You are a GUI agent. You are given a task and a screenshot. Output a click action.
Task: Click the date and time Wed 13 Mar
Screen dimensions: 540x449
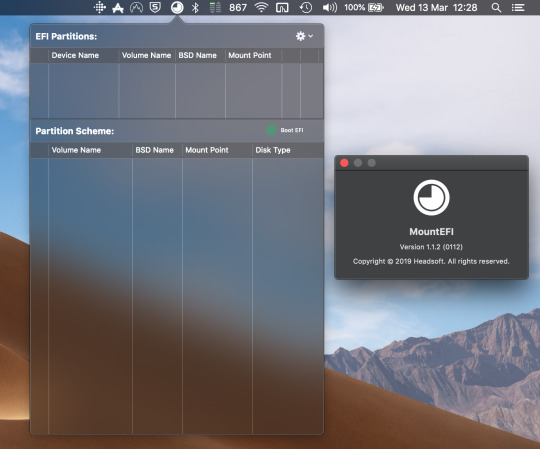pos(436,8)
